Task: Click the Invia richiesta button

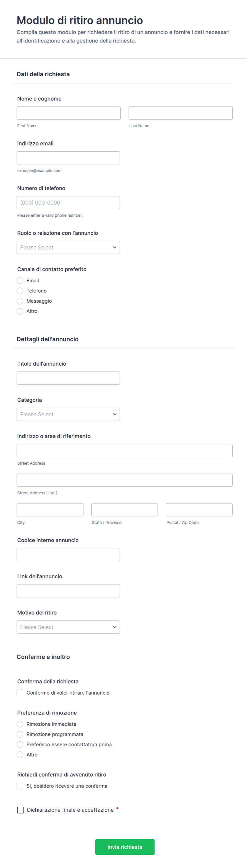Action: 125,847
